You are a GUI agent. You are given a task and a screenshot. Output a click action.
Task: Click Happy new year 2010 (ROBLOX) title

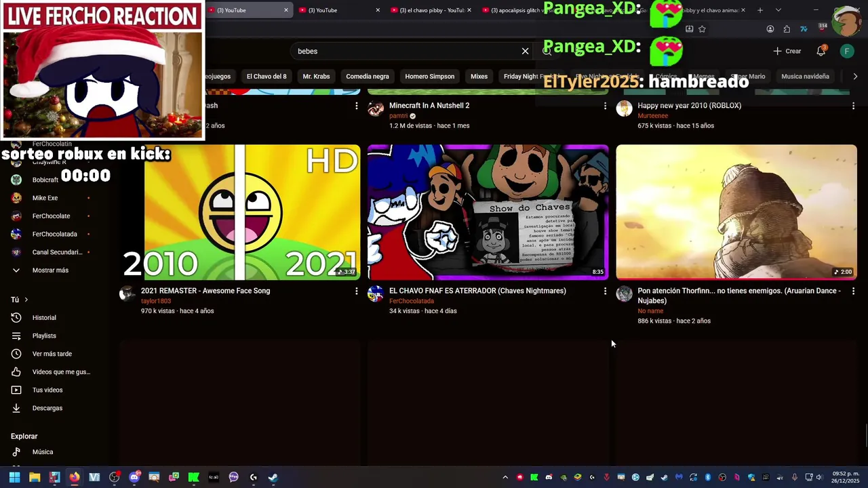pos(689,106)
